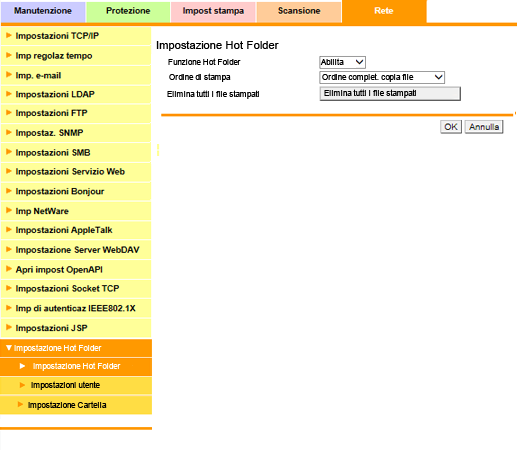
Task: Open Imp NetWare menu
Action: click(x=76, y=211)
